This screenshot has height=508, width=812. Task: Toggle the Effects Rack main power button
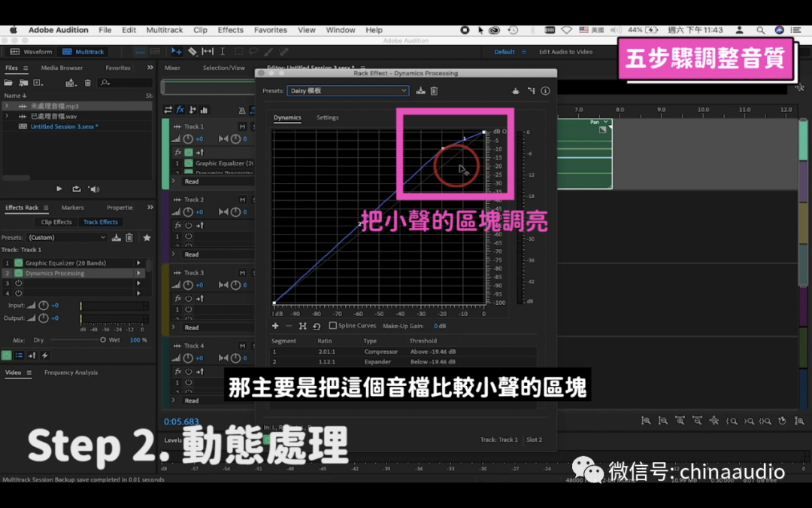6,355
